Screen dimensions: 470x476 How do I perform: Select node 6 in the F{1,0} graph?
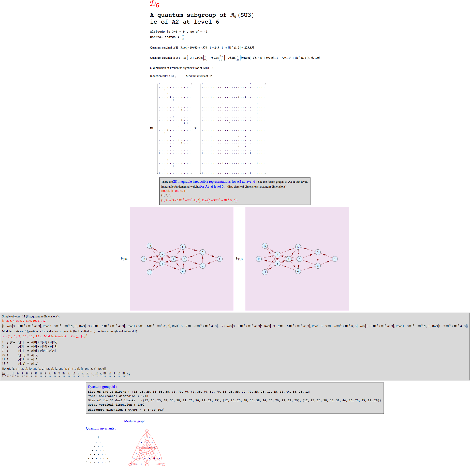click(x=183, y=247)
